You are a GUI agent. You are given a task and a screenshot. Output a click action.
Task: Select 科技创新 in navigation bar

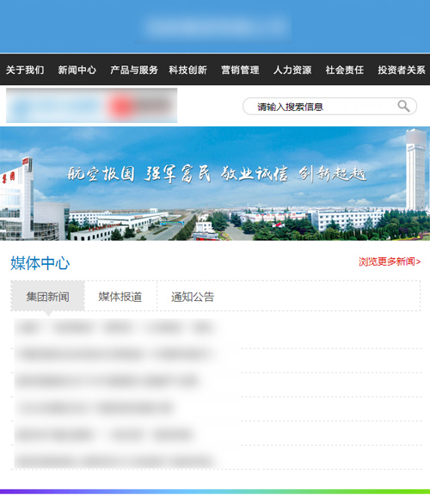188,70
